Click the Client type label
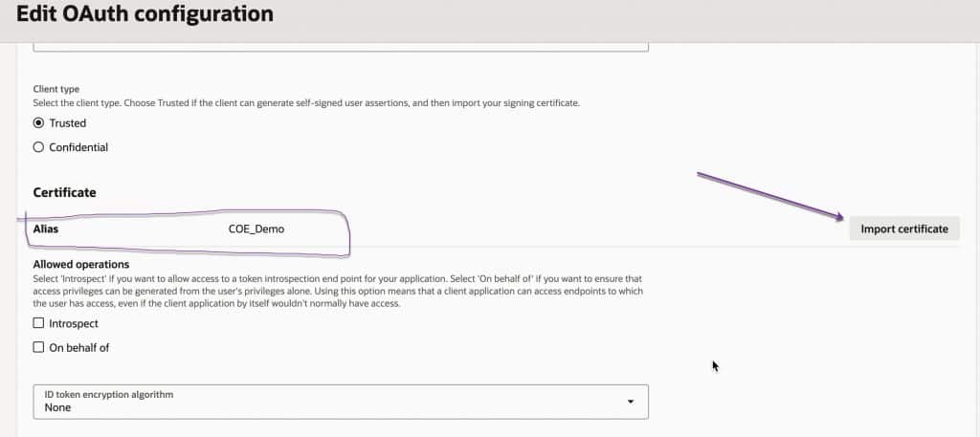The image size is (980, 437). 58,89
